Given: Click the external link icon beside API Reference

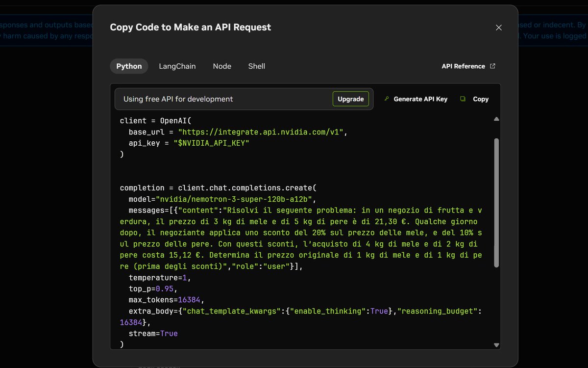Looking at the screenshot, I should pyautogui.click(x=492, y=66).
